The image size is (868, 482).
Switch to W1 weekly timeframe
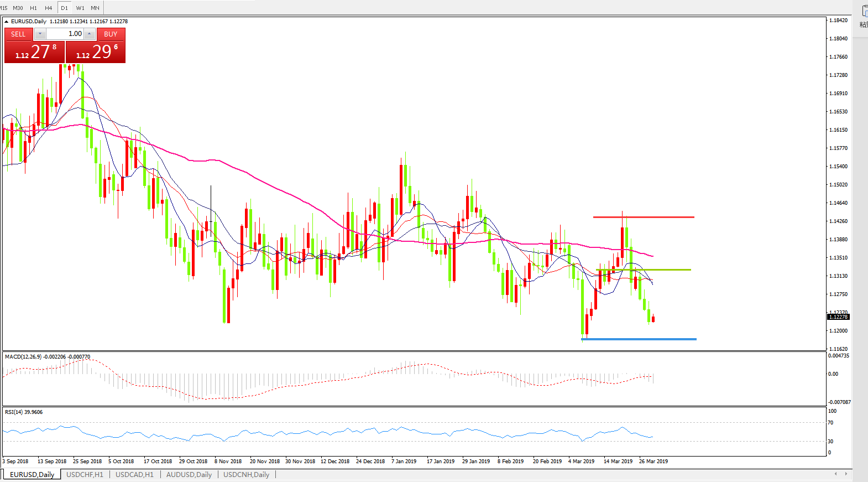(80, 8)
